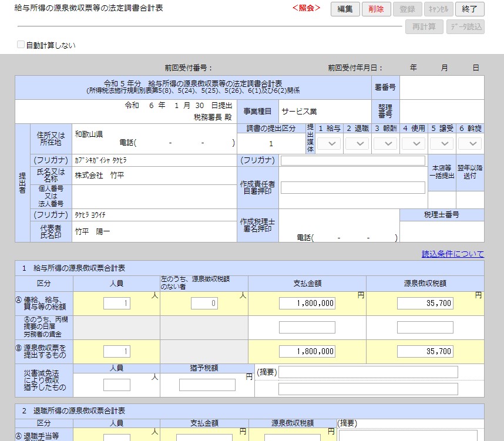This screenshot has width=504, height=441.
Task: Open the 1 給与 submission media dropdown
Action: coord(329,143)
